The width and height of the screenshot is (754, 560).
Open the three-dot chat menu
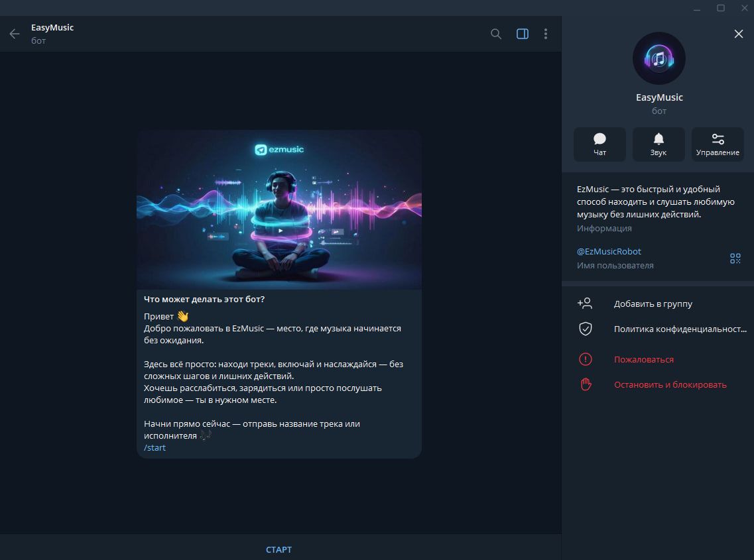[545, 34]
